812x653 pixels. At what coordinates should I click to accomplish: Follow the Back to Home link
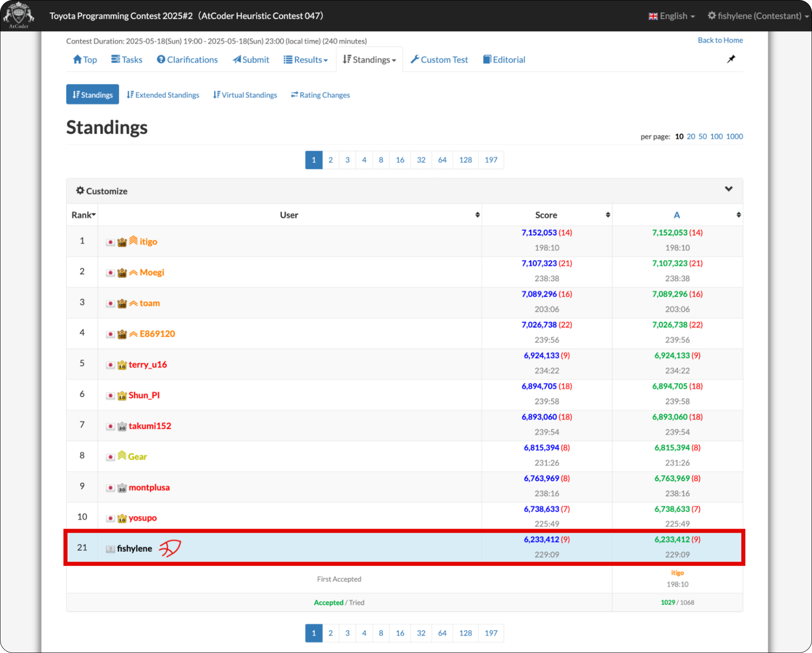click(720, 40)
